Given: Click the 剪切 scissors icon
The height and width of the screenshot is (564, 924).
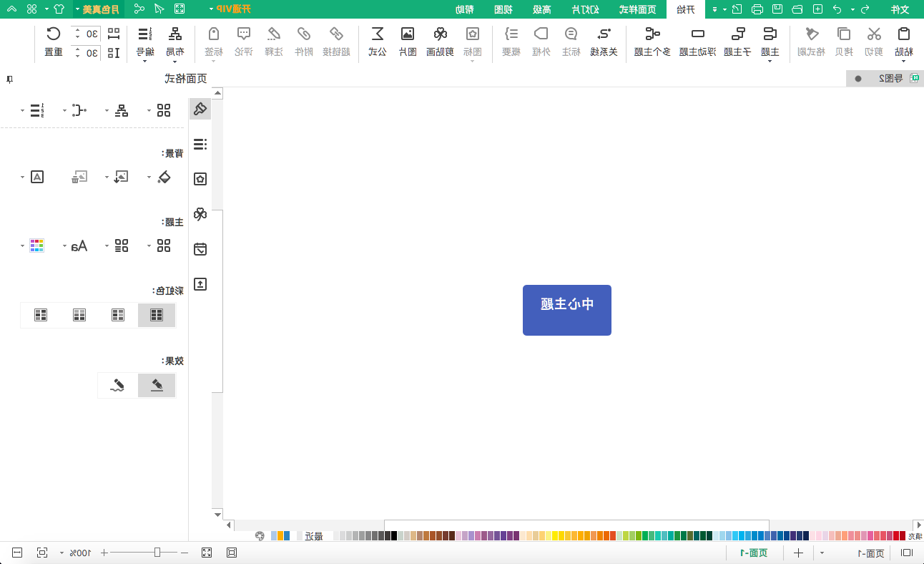Looking at the screenshot, I should pyautogui.click(x=874, y=34).
